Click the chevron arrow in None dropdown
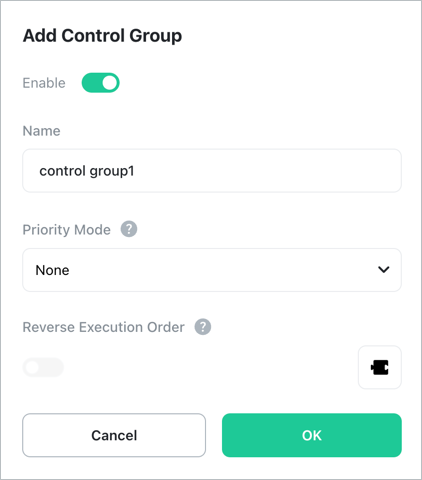Screen dimensions: 422x480 (x=384, y=269)
